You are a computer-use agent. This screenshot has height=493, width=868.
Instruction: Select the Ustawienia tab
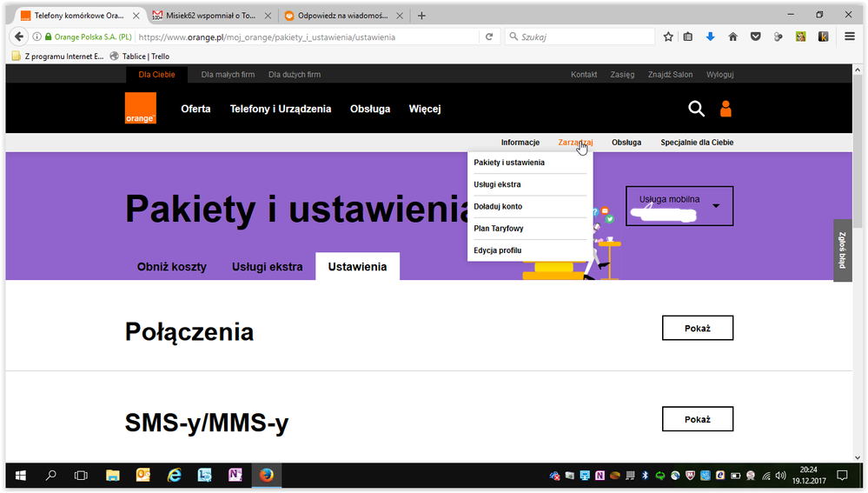click(358, 266)
